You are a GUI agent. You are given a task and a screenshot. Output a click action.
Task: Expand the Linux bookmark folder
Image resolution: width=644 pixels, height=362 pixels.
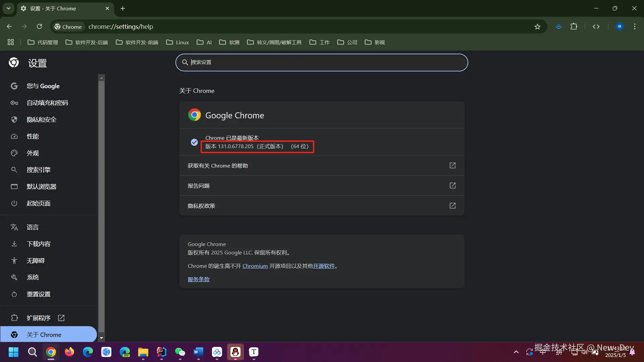click(178, 42)
